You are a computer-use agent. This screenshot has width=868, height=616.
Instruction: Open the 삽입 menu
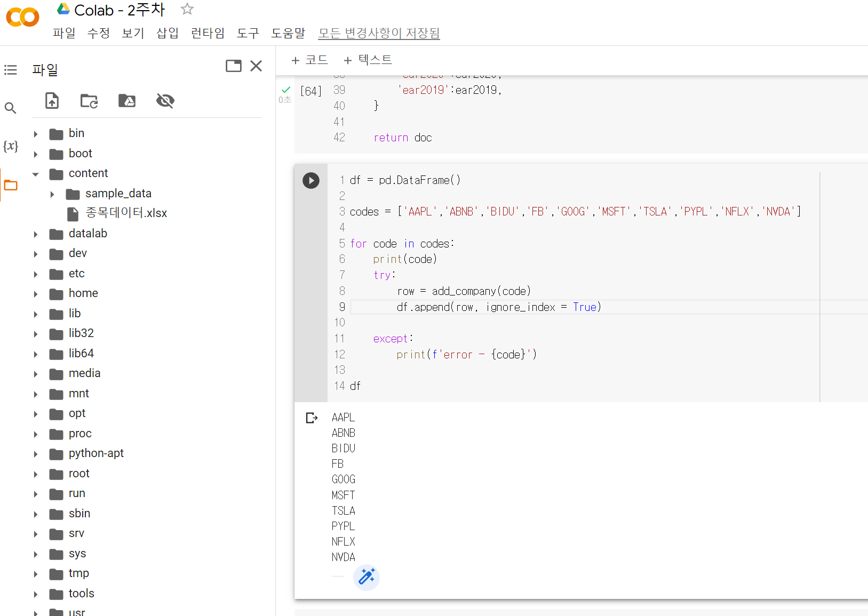[168, 33]
